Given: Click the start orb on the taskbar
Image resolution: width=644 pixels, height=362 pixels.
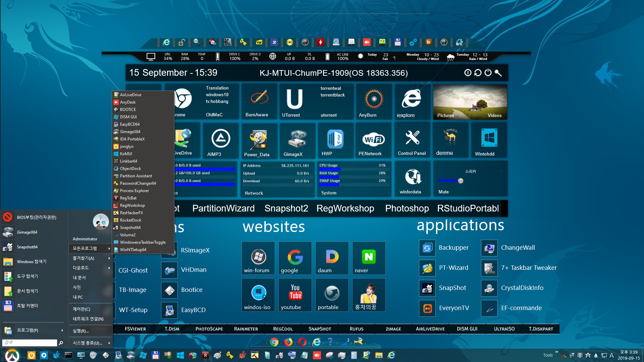Looking at the screenshot, I should pos(12,355).
